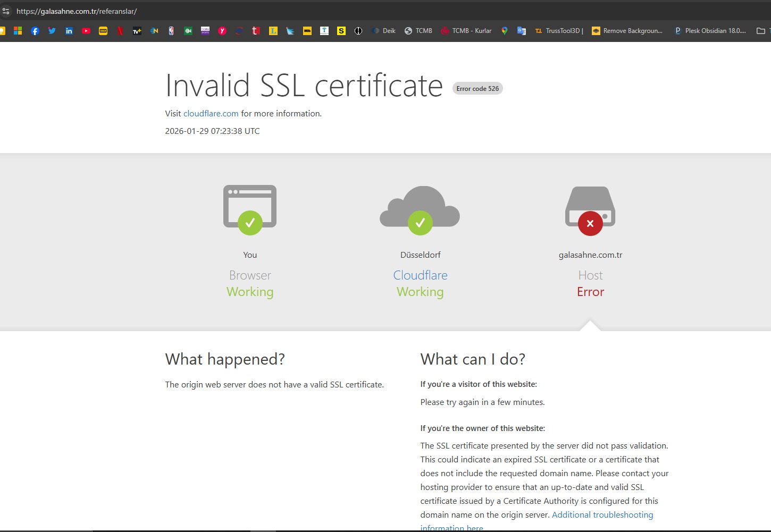The image size is (771, 532).
Task: Open the red and blue circle bookmark
Action: 239,31
